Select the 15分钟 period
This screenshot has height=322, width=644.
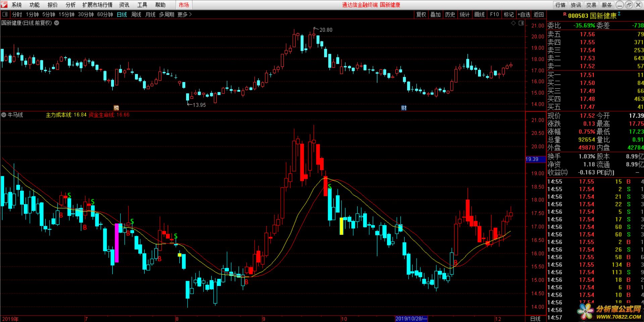(x=66, y=14)
